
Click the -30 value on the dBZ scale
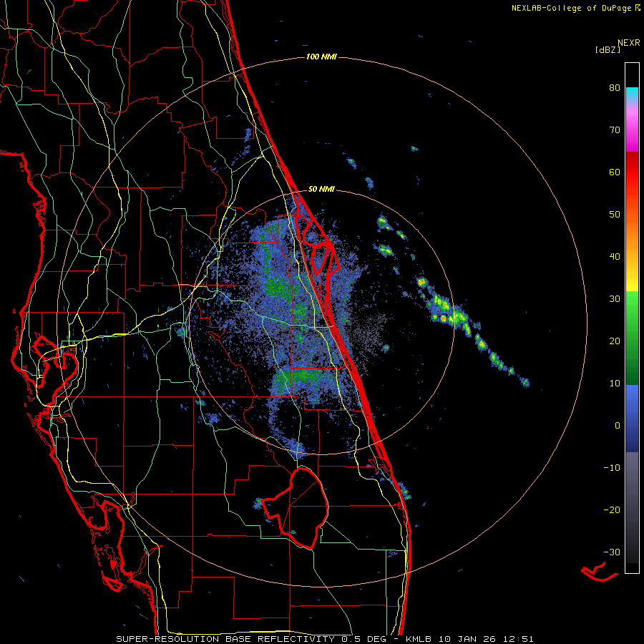pos(612,552)
